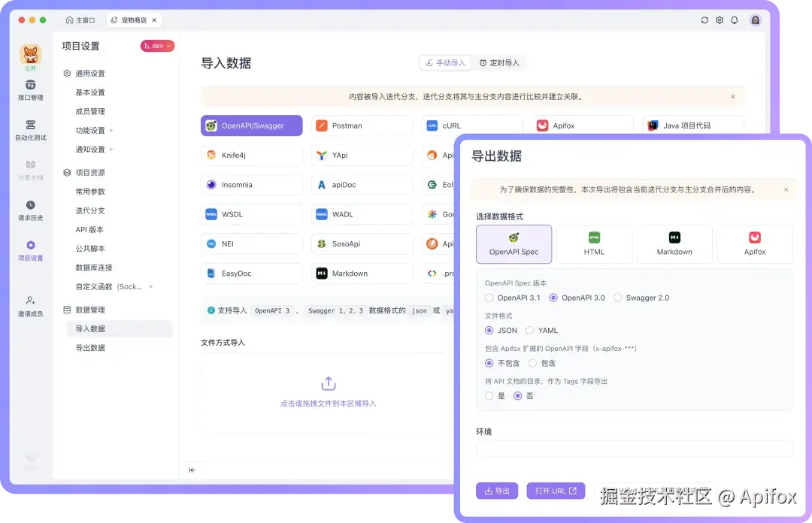Open the 请求历史 request history panel

[30, 211]
